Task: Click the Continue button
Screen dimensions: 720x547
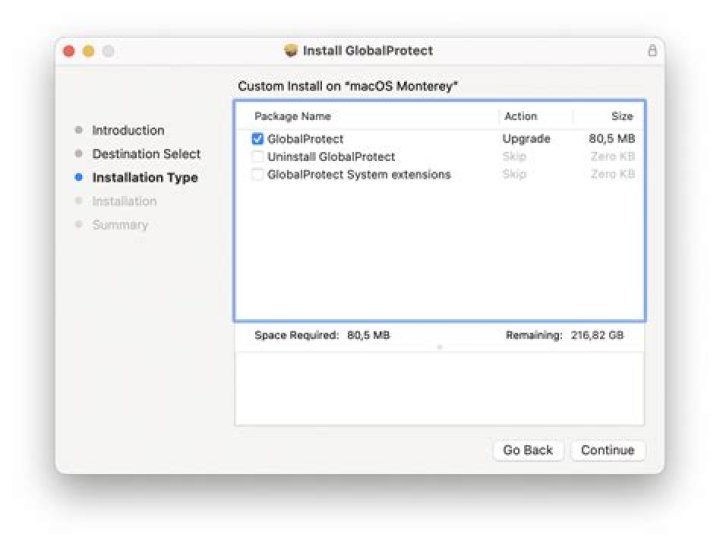Action: [608, 450]
